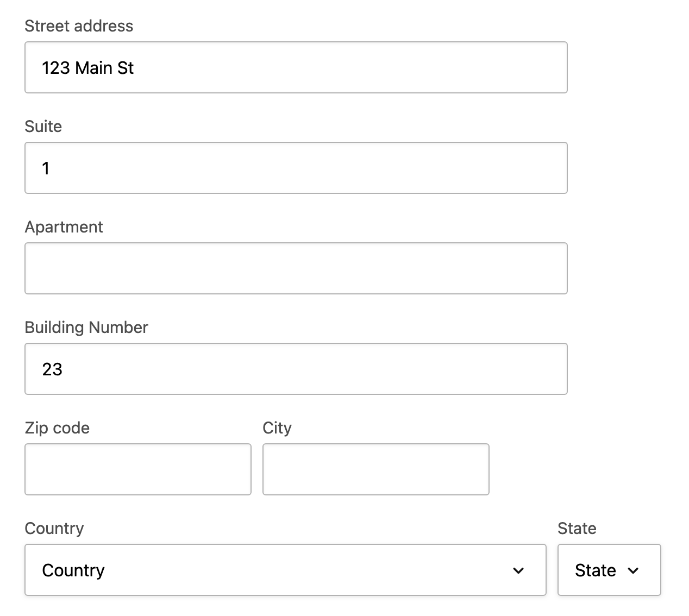The width and height of the screenshot is (689, 616).
Task: Choose a state from the State selector
Action: [x=609, y=570]
